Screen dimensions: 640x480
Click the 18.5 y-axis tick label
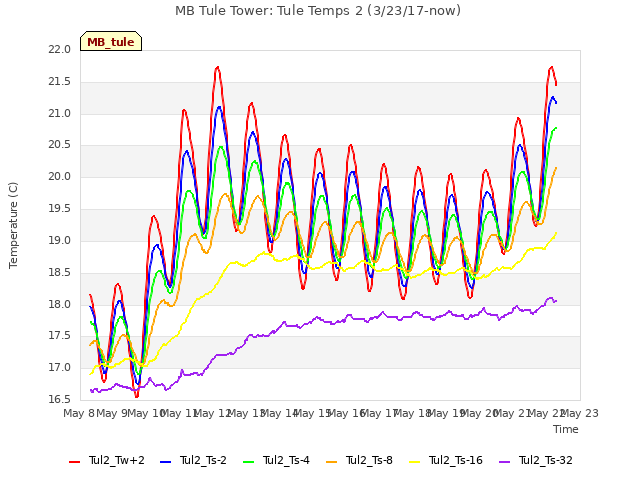(x=59, y=272)
